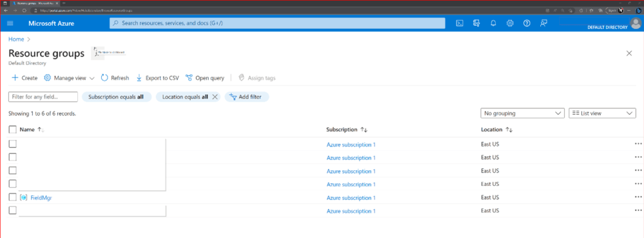Click the account avatar for Default Directory
The width and height of the screenshot is (644, 238).
tap(635, 24)
